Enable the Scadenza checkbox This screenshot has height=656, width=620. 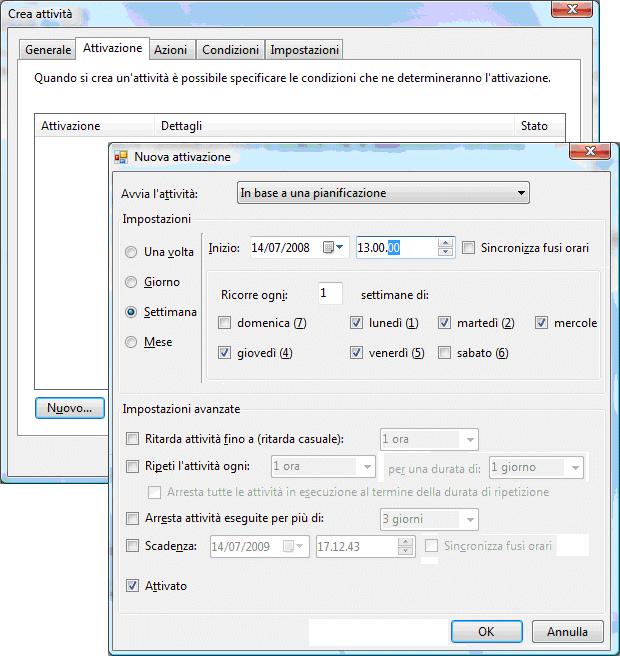click(133, 546)
